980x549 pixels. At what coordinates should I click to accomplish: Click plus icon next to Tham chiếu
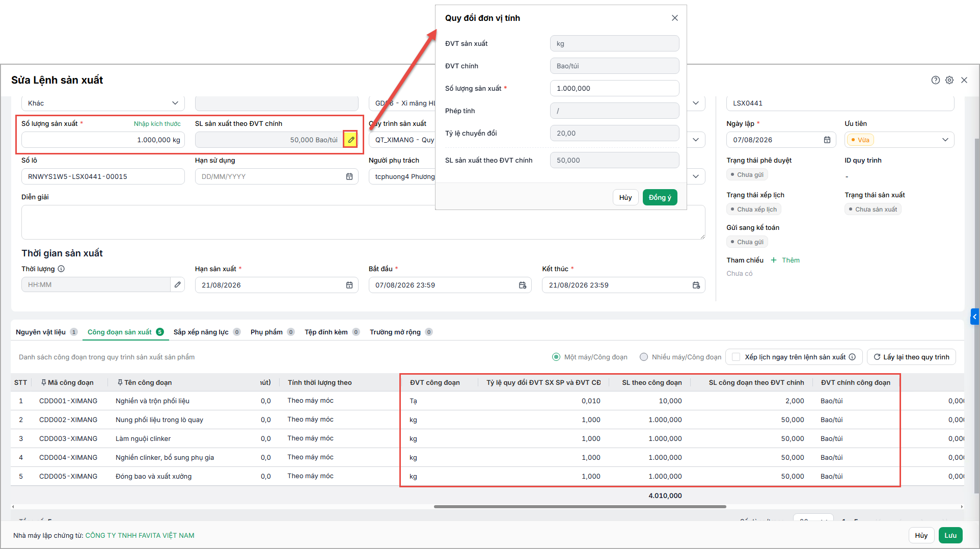tap(774, 260)
